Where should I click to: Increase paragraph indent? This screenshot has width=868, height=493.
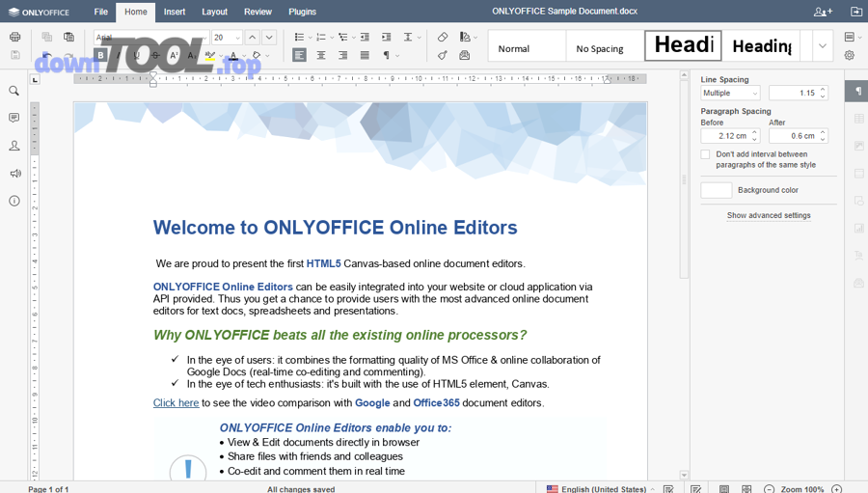pyautogui.click(x=387, y=37)
